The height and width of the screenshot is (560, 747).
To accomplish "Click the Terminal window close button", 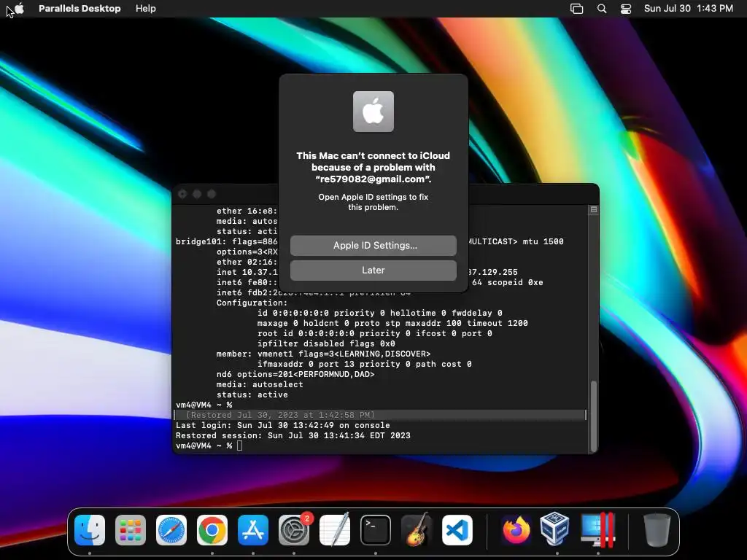I will (x=182, y=194).
